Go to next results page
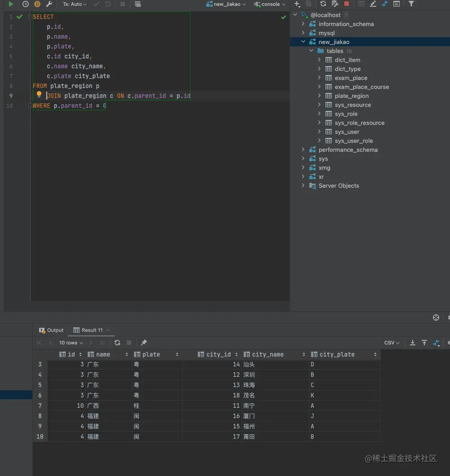 click(x=90, y=343)
